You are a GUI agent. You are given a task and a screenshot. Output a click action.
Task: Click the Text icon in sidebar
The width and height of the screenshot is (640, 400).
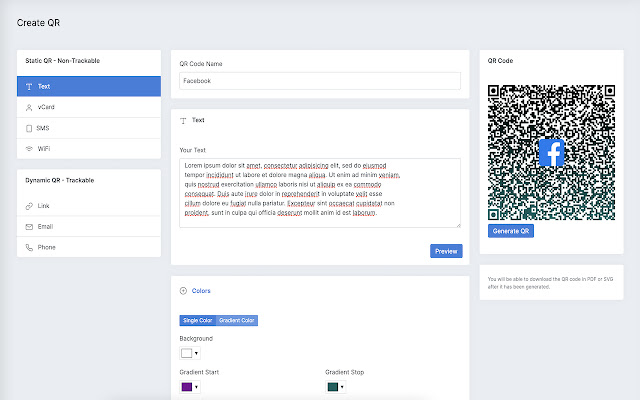pos(29,86)
